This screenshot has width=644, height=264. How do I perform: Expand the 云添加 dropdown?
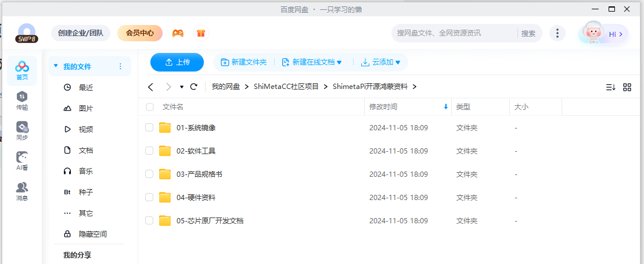(x=398, y=62)
